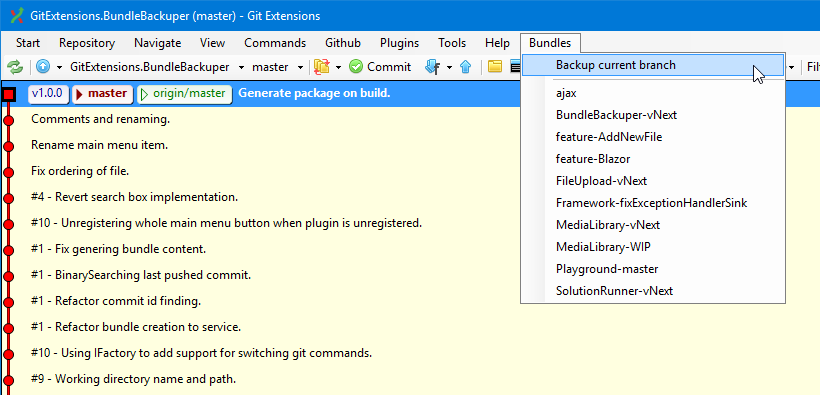Open the Start menu
Image resolution: width=820 pixels, height=395 pixels.
pyautogui.click(x=28, y=43)
